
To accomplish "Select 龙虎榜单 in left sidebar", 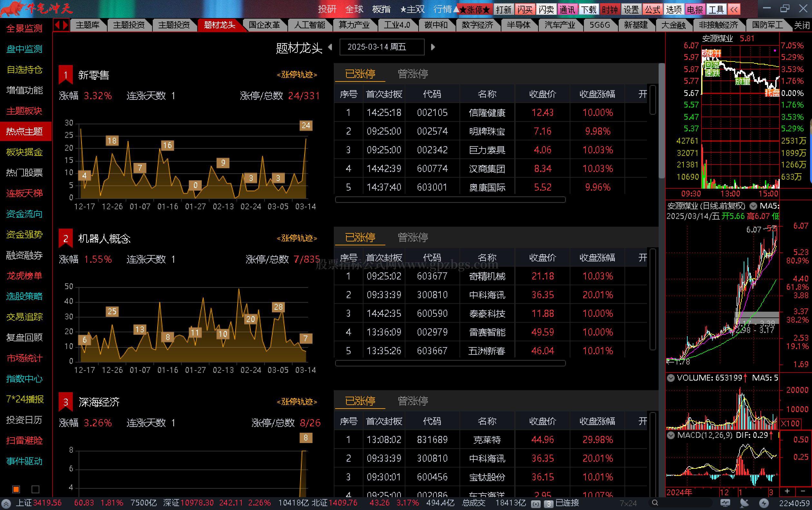I will point(24,276).
